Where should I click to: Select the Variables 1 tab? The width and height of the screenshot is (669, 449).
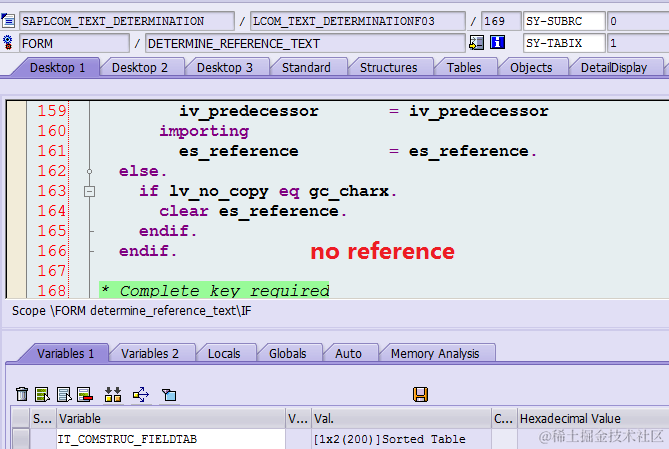66,353
